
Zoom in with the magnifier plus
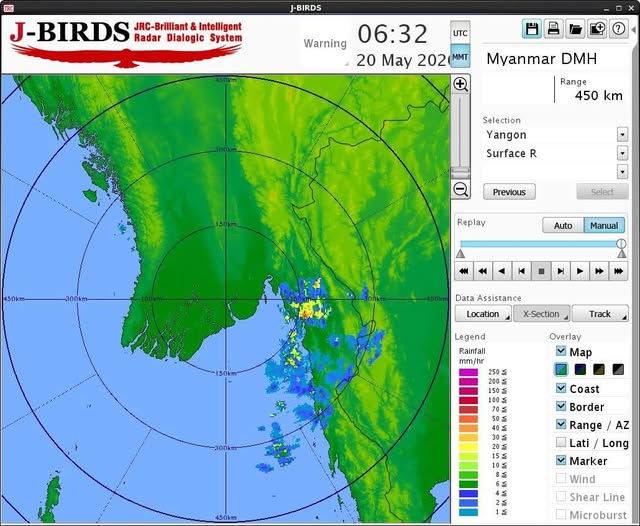pos(461,84)
